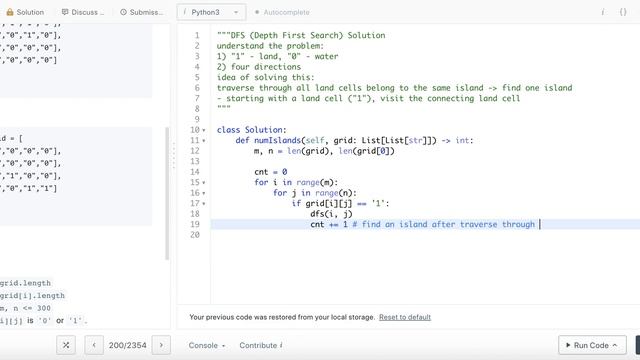Click the 'understand the problem:' comment line
The height and width of the screenshot is (360, 640).
coord(270,46)
